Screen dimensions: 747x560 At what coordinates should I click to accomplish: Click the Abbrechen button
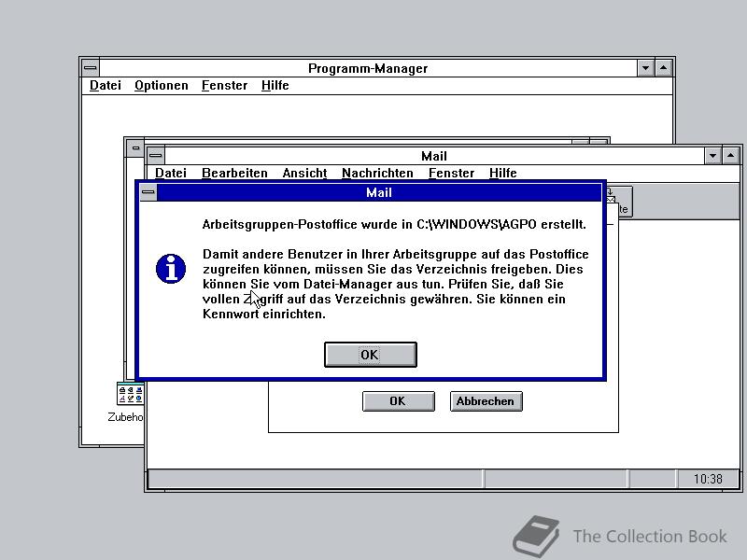pos(486,401)
